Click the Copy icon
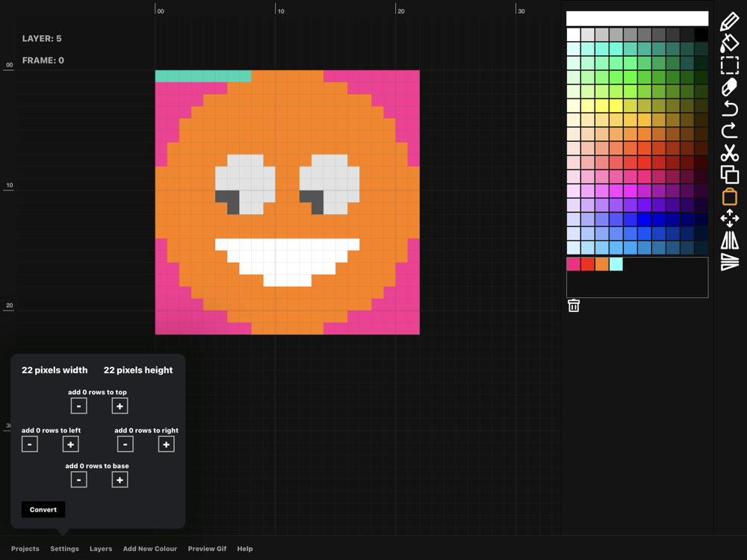Viewport: 747px width, 560px height. 729,175
